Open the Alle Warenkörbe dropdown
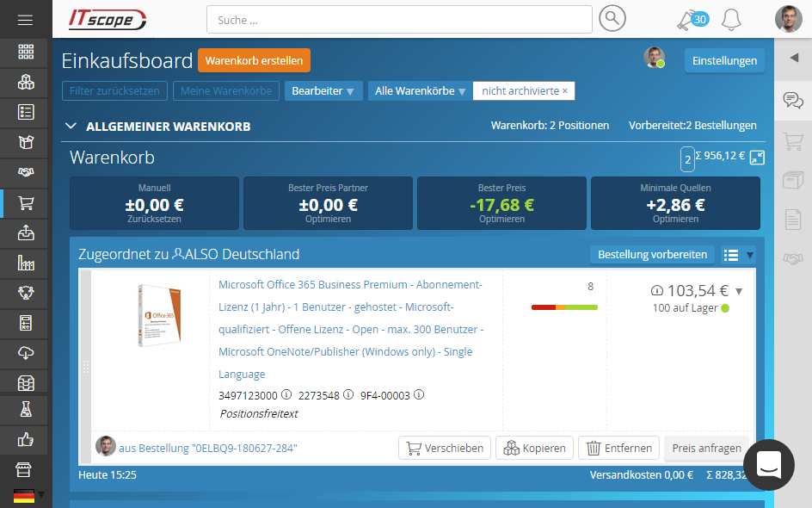This screenshot has width=812, height=508. pyautogui.click(x=420, y=91)
